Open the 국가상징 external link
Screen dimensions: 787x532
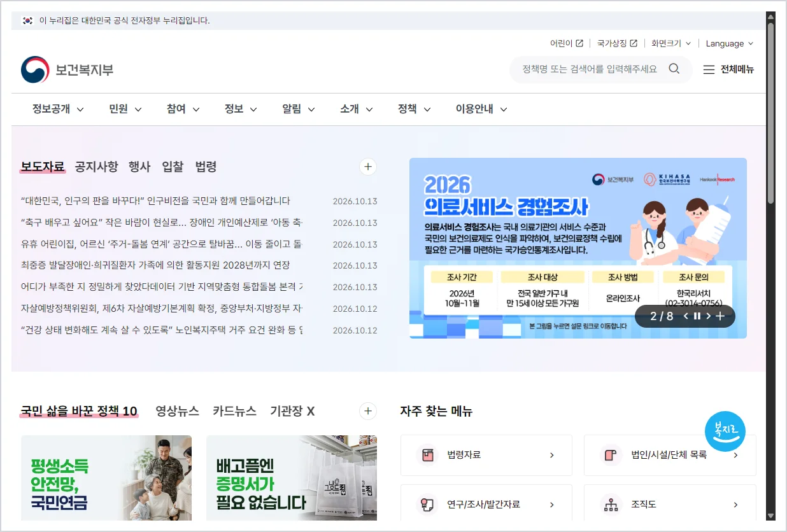[x=617, y=43]
